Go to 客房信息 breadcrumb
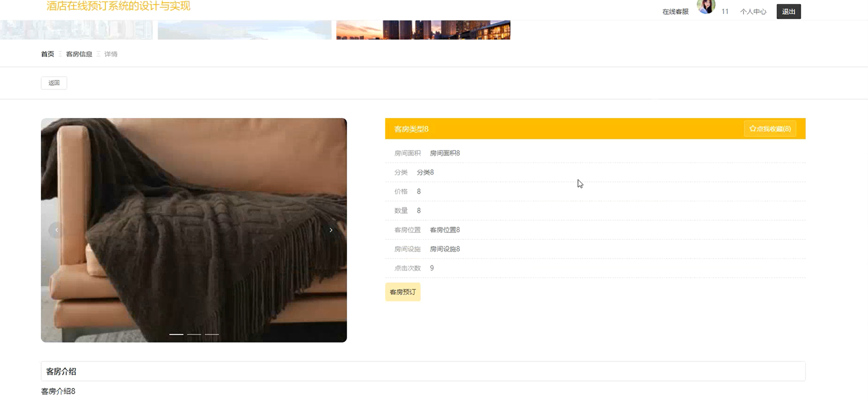Screen dimensions: 868x401 click(79, 54)
